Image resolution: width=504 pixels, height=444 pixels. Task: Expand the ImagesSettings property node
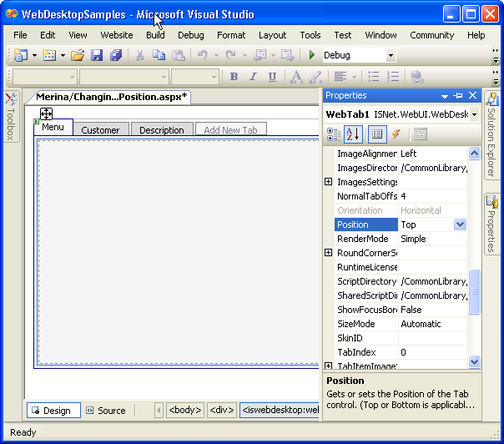click(x=329, y=182)
